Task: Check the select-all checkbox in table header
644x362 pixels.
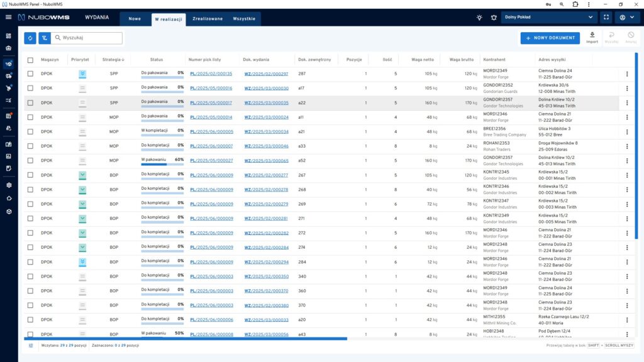Action: [30, 60]
